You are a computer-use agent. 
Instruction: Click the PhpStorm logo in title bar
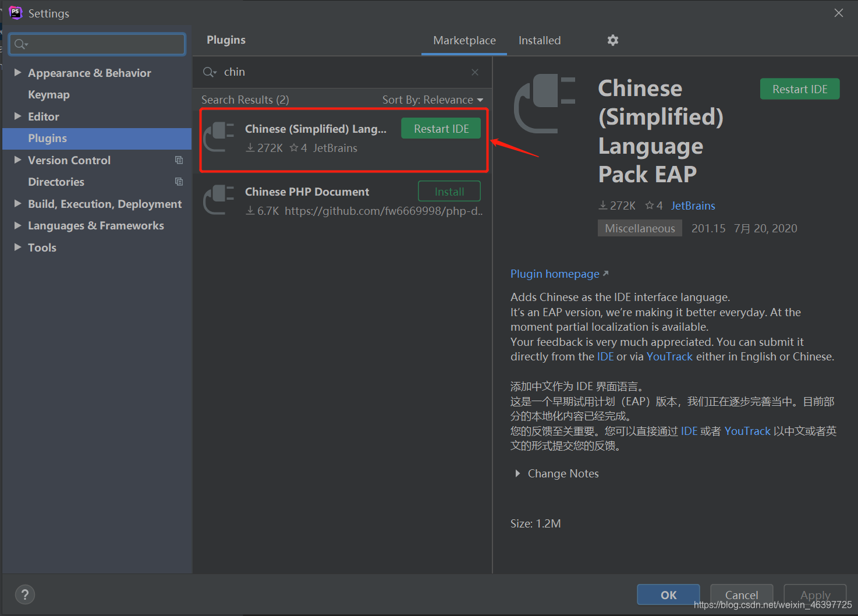pos(15,13)
